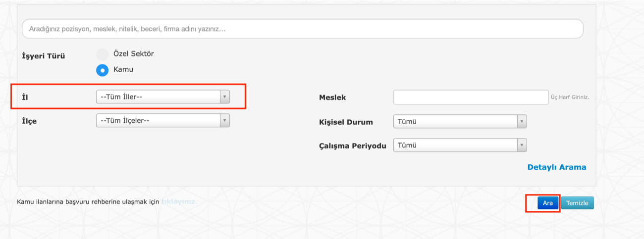Screen dimensions: 644x239
Task: Open the Çalışma Periyodu dropdown
Action: [460, 145]
